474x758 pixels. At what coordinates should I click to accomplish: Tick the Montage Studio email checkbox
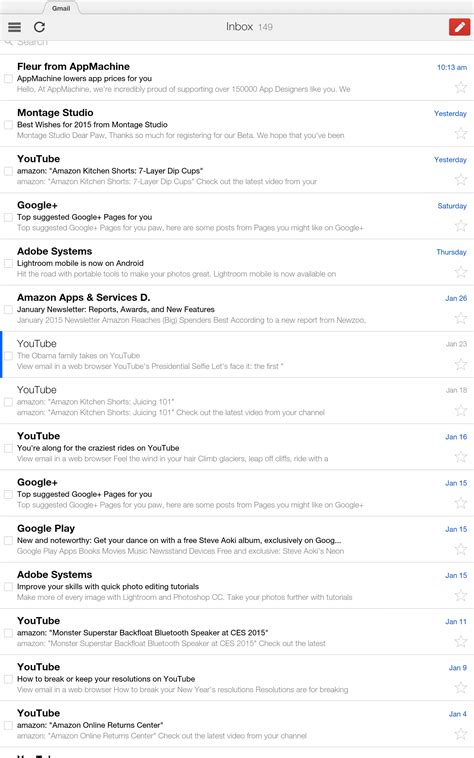pyautogui.click(x=8, y=125)
